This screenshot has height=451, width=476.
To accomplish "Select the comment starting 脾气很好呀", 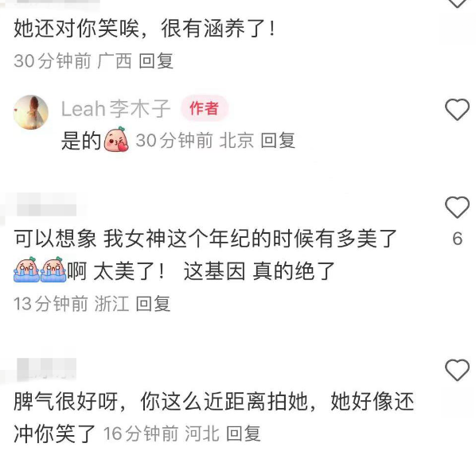I will point(213,418).
